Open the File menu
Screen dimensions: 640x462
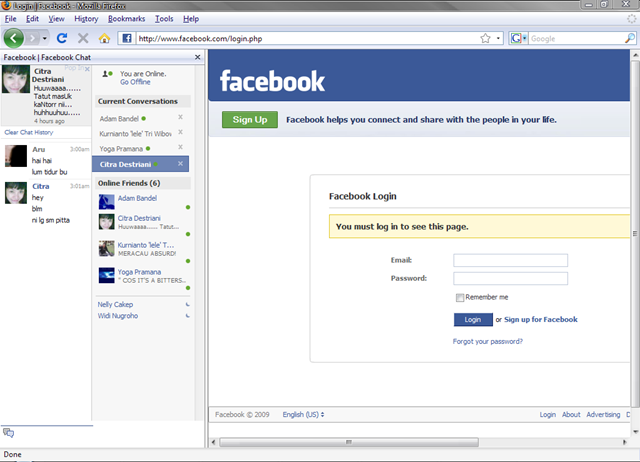tap(11, 19)
